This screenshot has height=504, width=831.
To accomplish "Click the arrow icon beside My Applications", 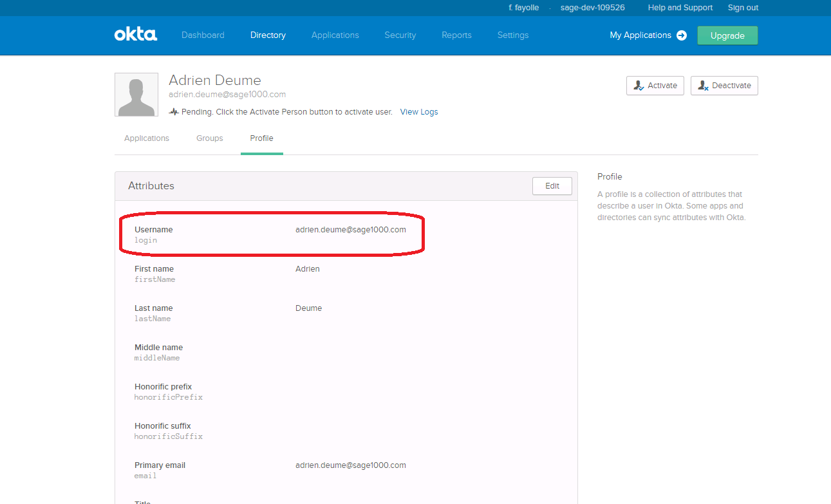I will [x=682, y=35].
